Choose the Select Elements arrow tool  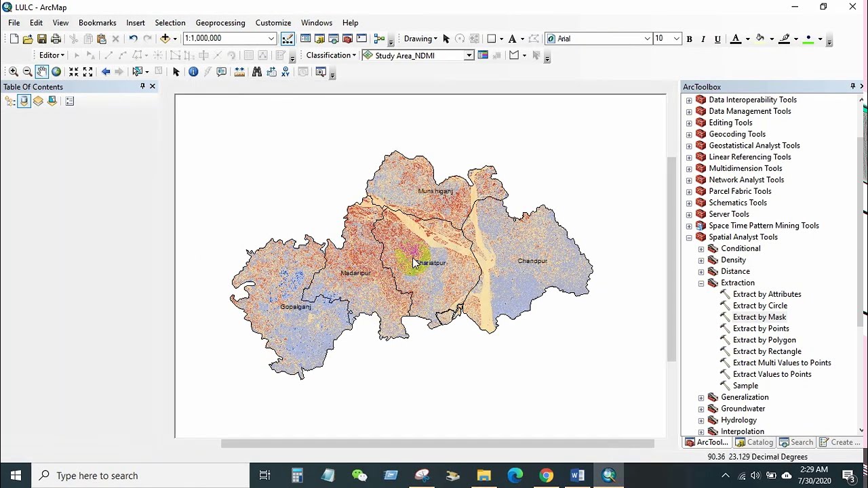[x=176, y=71]
